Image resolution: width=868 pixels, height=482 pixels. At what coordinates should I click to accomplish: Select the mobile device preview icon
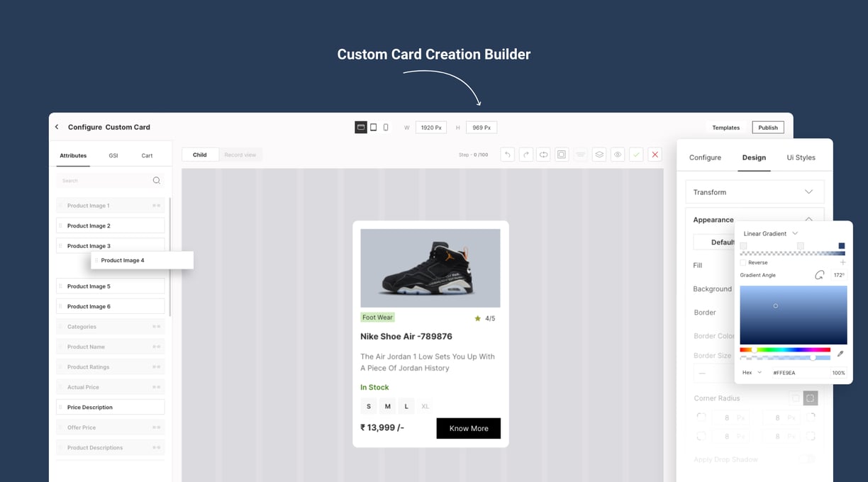(x=386, y=128)
